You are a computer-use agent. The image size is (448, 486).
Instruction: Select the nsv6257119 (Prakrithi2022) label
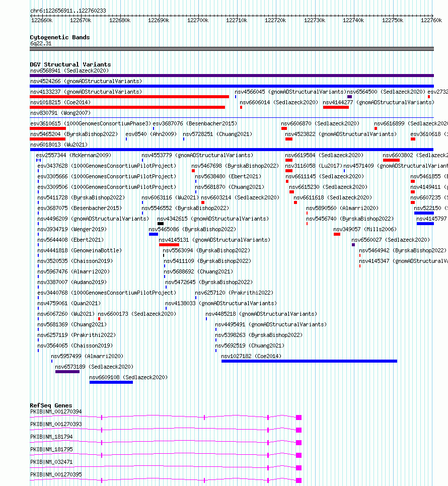tap(77, 335)
